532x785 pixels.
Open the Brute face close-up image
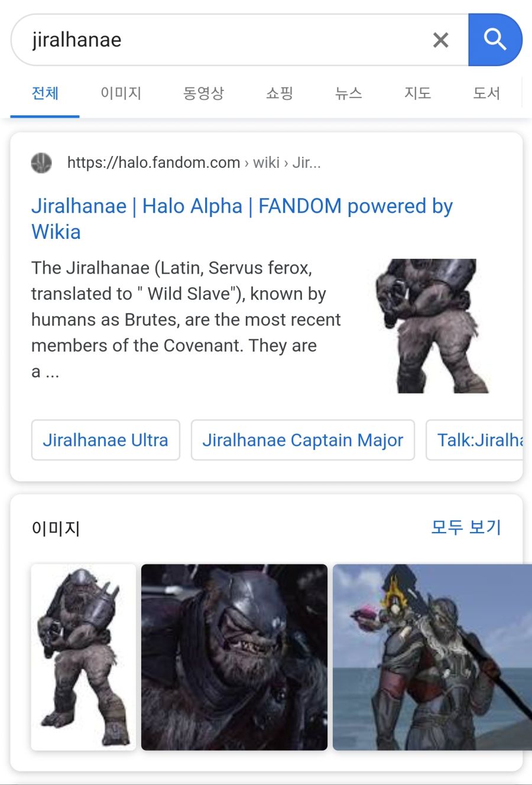coord(234,657)
